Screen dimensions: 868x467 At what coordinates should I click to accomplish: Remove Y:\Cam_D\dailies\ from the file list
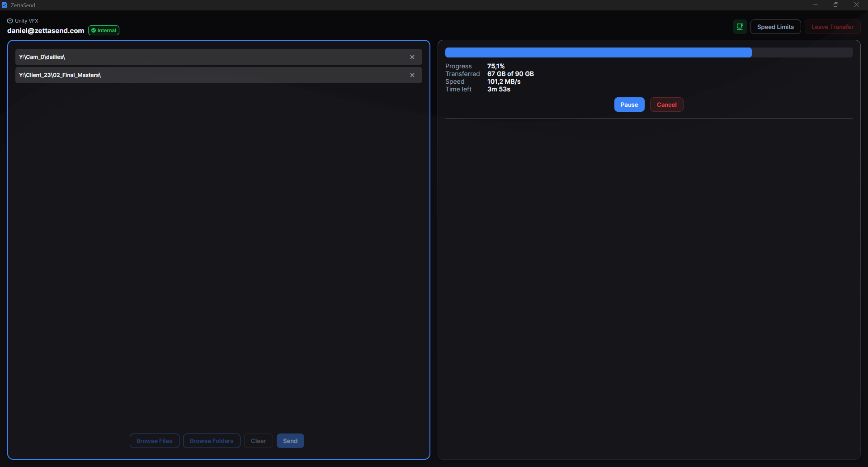tap(412, 57)
